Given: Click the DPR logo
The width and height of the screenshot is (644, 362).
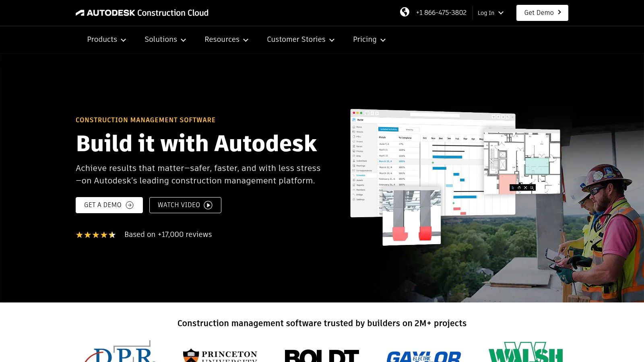Looking at the screenshot, I should pos(119,352).
